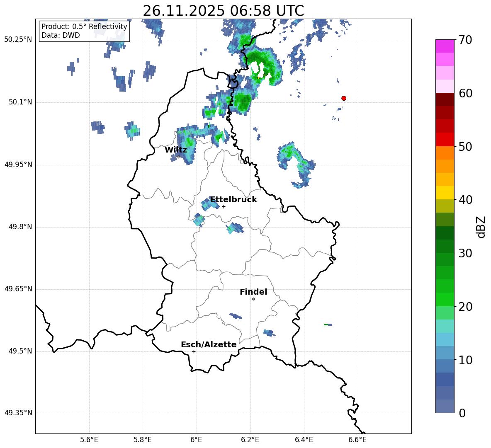Click the 30 colorbar tick value
Viewport: 491px width, 448px height.
465,253
